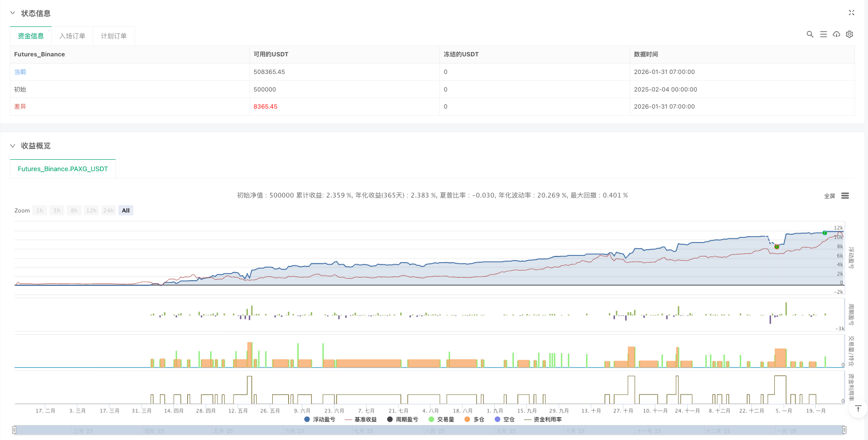Select the All zoom button

(126, 210)
